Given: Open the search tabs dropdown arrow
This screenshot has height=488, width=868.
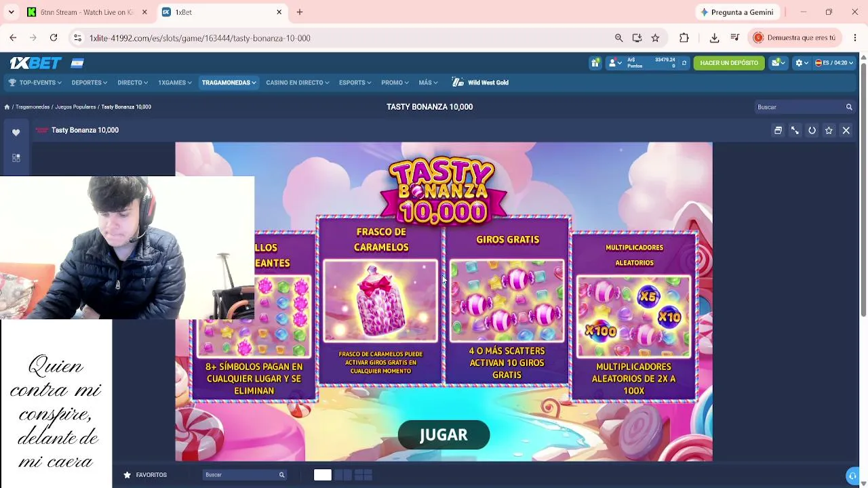Looking at the screenshot, I should (x=11, y=12).
